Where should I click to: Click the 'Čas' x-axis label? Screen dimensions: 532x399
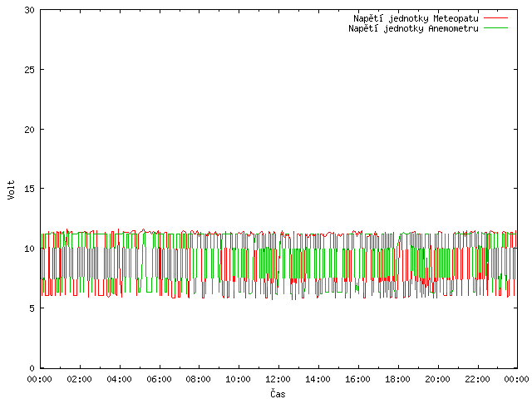278,393
